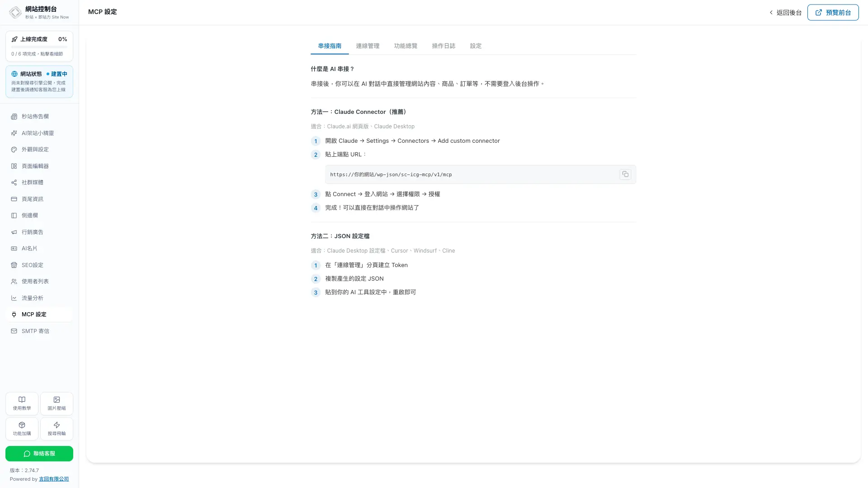Click the 上線完成度 progress bar
Image resolution: width=868 pixels, height=488 pixels.
39,47
